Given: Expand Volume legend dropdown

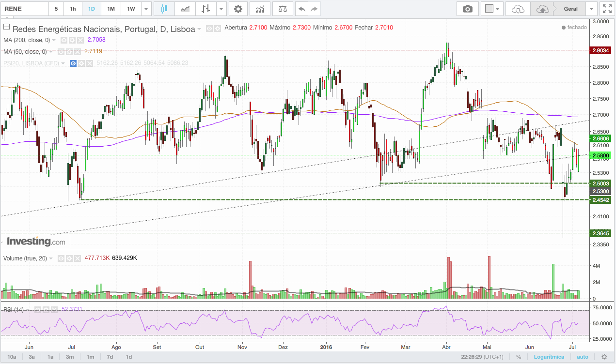Looking at the screenshot, I should 51,258.
